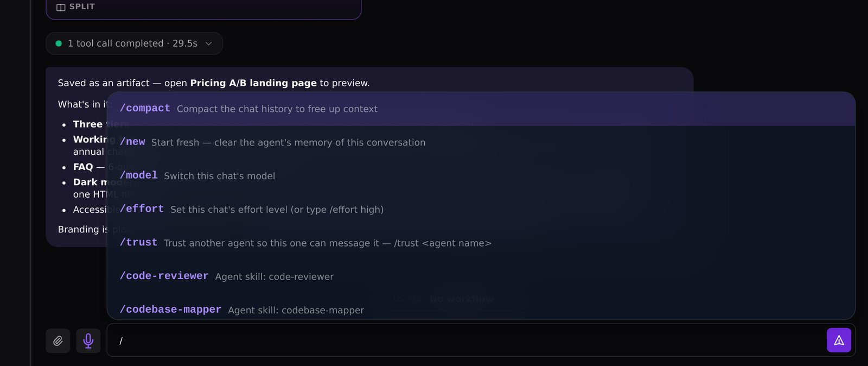868x366 pixels.
Task: Click the SPLIT view label
Action: tap(82, 7)
